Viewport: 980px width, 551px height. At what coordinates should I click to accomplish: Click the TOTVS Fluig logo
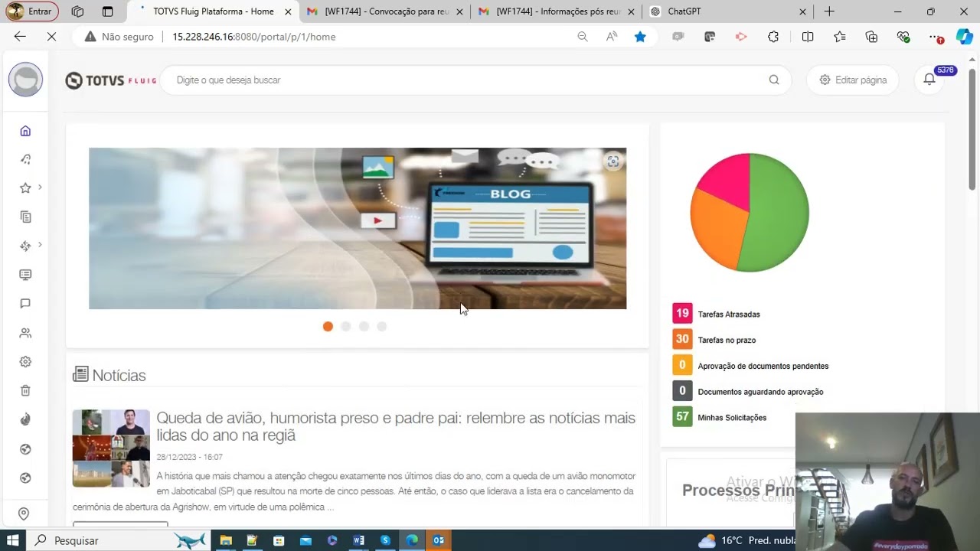(110, 80)
